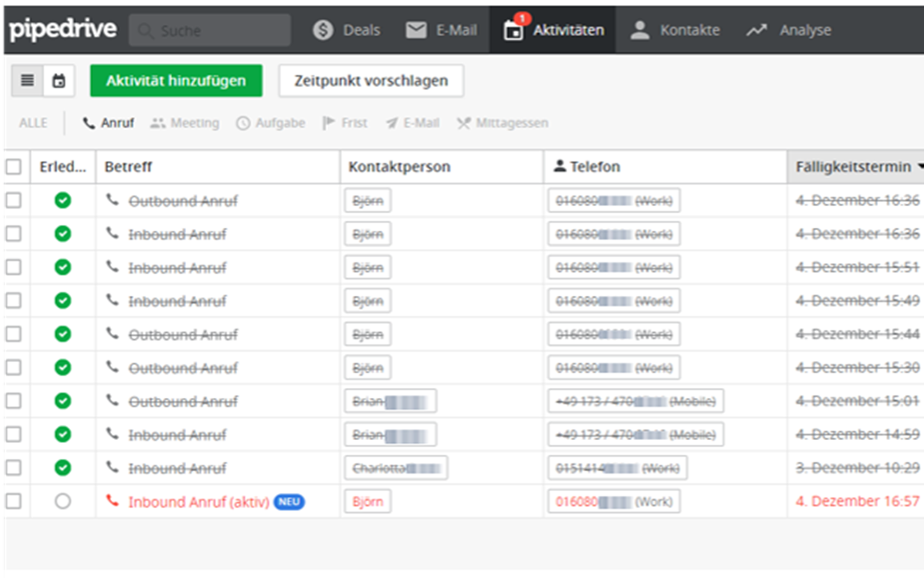This screenshot has height=578, width=924.
Task: Open the Deals section
Action: coord(346,30)
